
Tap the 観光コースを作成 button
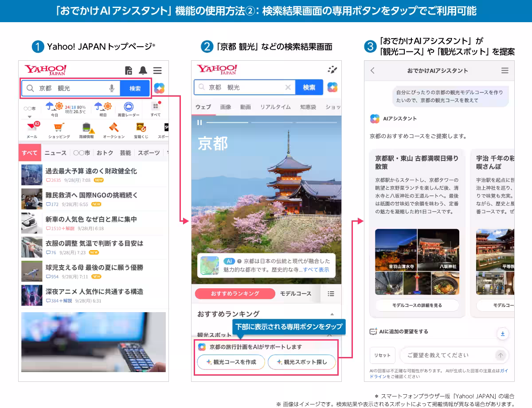click(230, 362)
